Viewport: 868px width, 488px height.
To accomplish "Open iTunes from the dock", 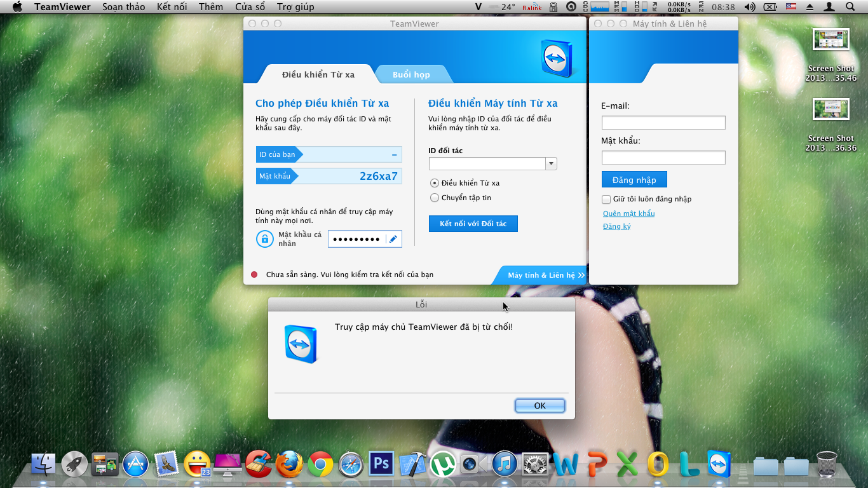I will pyautogui.click(x=505, y=465).
